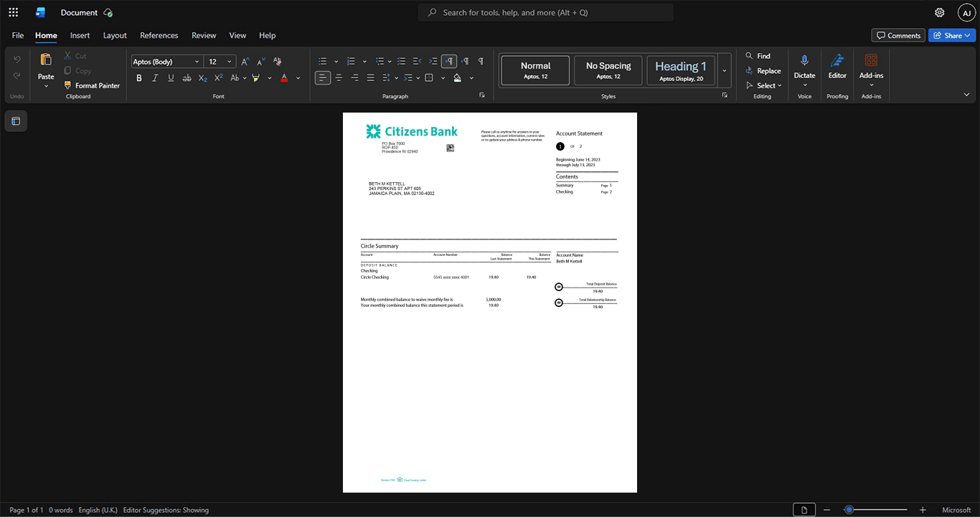Screen dimensions: 980x517
Task: Open the app launcher grid icon
Action: coord(13,12)
